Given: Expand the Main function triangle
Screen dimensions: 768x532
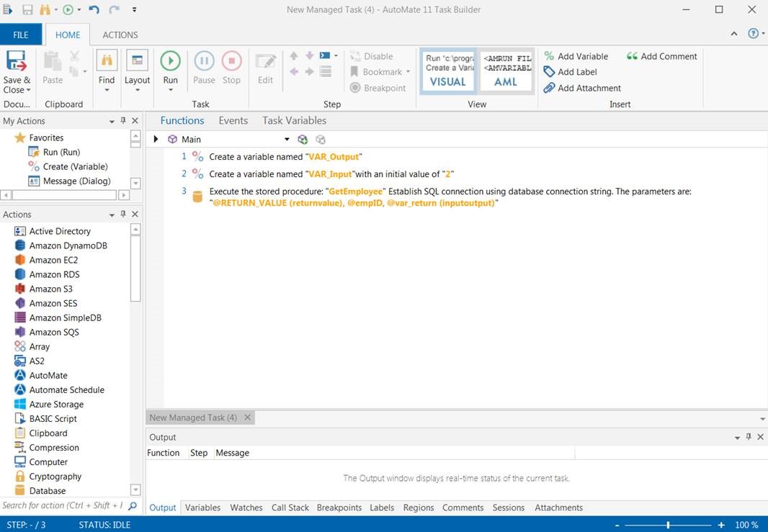Looking at the screenshot, I should [x=156, y=139].
